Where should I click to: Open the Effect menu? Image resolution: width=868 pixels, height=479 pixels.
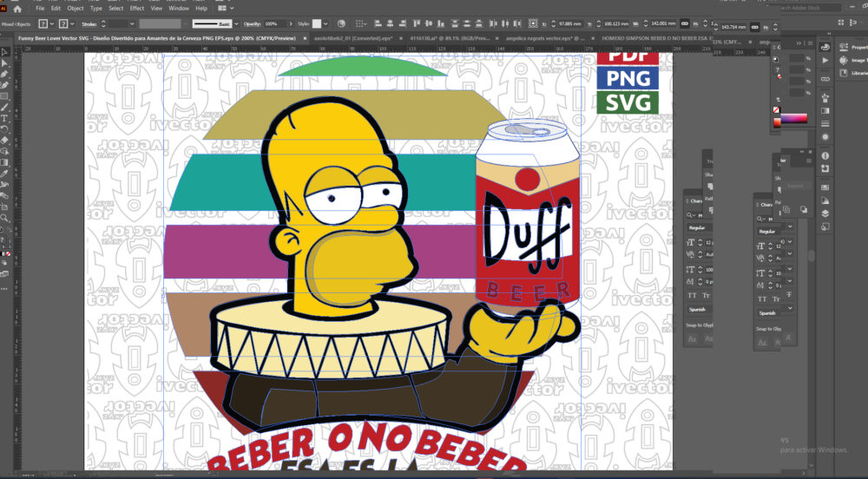pos(137,9)
